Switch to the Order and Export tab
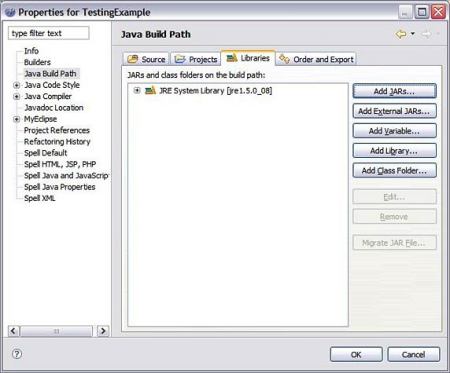 point(316,59)
